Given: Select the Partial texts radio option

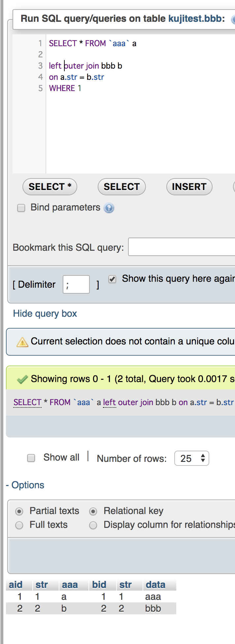Looking at the screenshot, I should coord(19,511).
